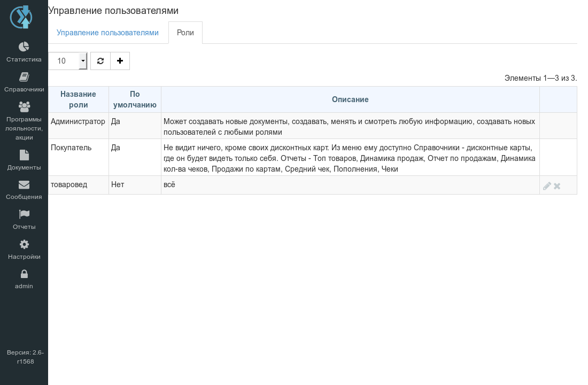Open the Настройки gear section
Viewport: 588px width, 385px height.
click(24, 249)
